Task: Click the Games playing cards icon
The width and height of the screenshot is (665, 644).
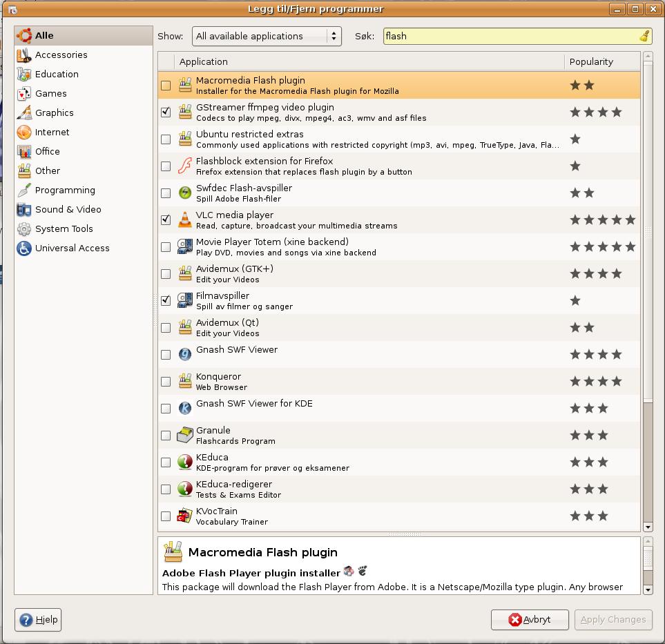Action: (24, 94)
